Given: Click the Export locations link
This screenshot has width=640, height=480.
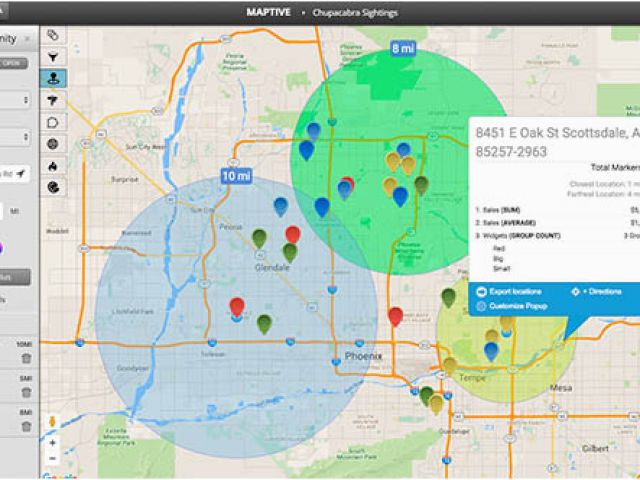Looking at the screenshot, I should coord(515,291).
